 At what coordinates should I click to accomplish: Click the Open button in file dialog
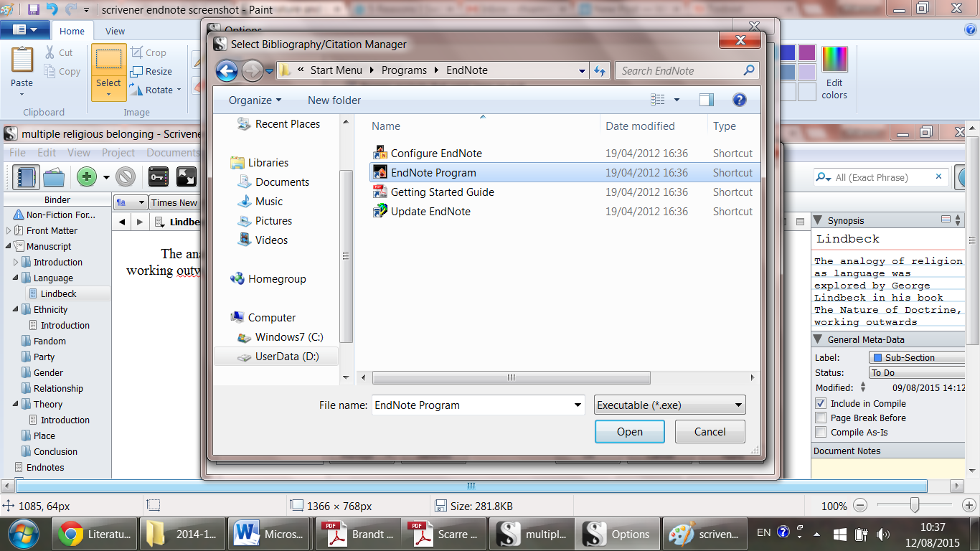click(x=630, y=431)
